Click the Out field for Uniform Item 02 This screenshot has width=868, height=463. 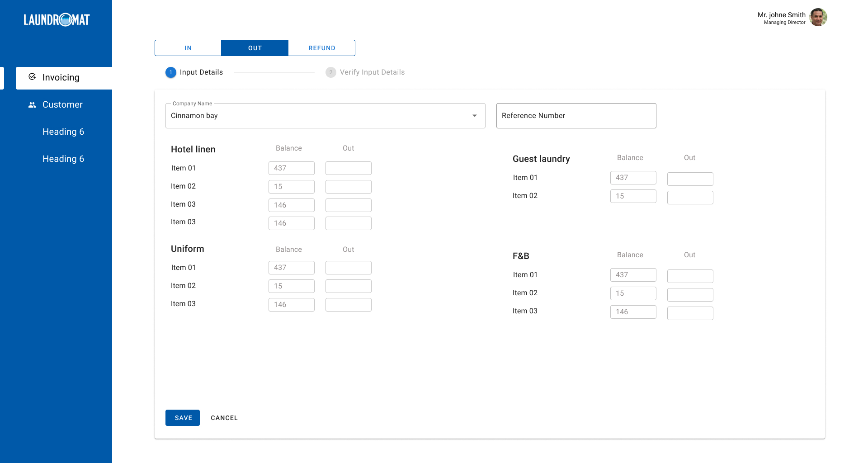click(x=348, y=286)
